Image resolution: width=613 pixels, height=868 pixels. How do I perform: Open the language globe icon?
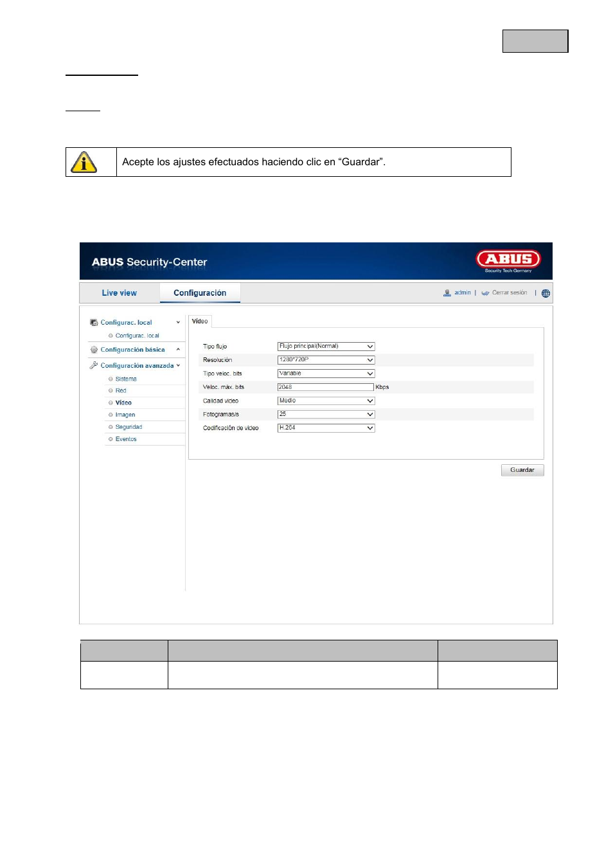click(546, 294)
